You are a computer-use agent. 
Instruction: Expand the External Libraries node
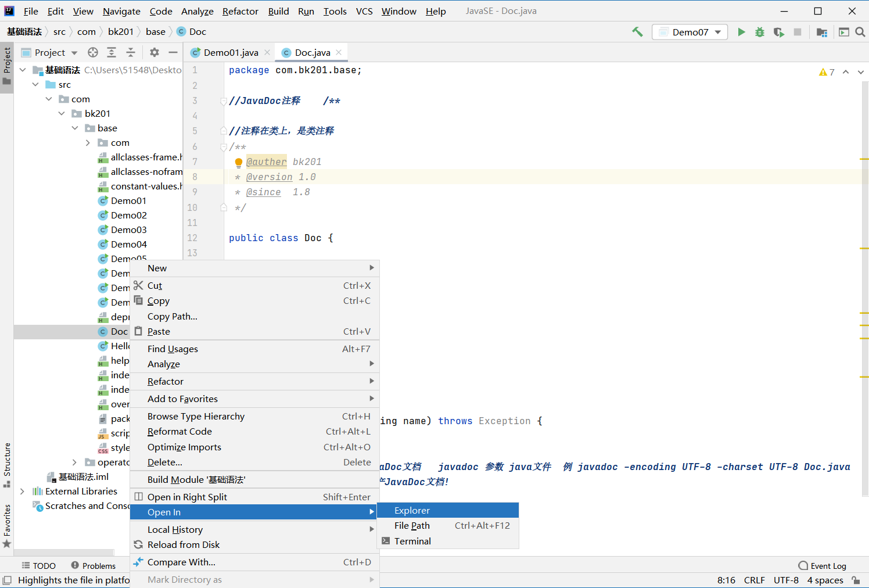(x=22, y=491)
